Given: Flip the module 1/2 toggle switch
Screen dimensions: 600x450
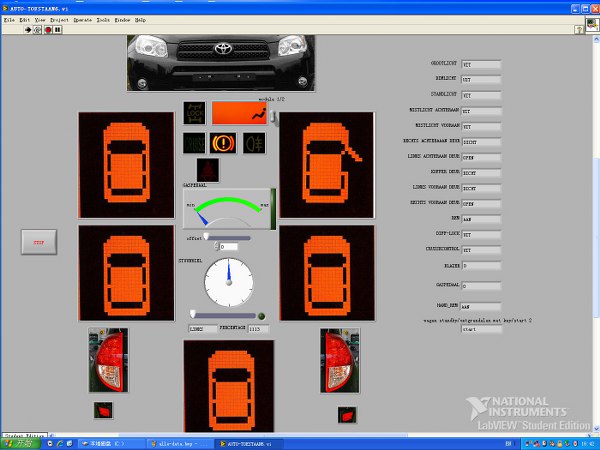Looking at the screenshot, I should point(271,118).
